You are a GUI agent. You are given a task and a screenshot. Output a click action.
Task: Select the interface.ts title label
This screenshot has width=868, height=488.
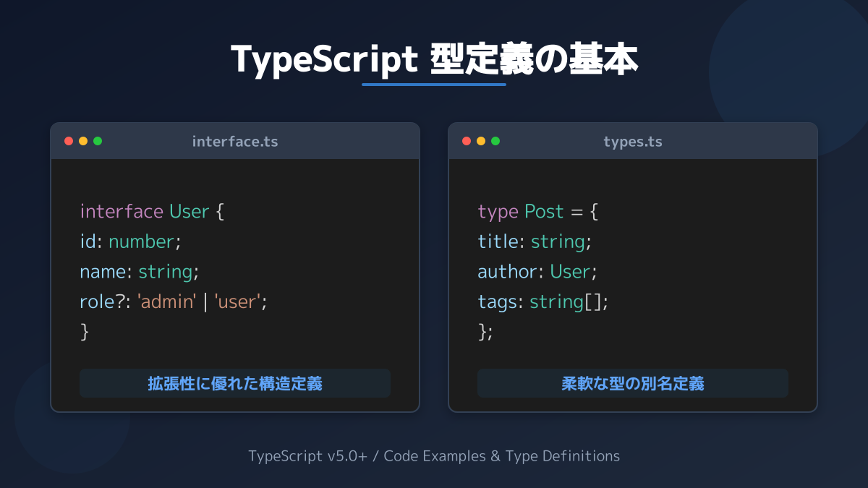click(235, 142)
